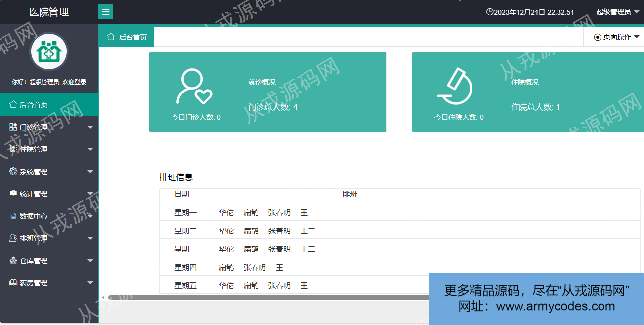Open the 超级管理员 user dropdown
The height and width of the screenshot is (325, 644).
point(617,12)
